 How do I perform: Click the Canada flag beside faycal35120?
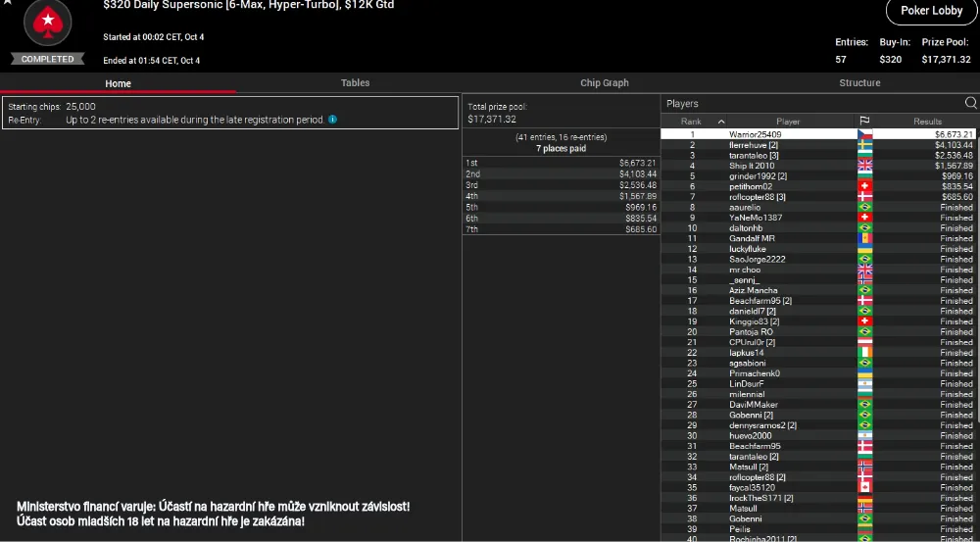(865, 488)
